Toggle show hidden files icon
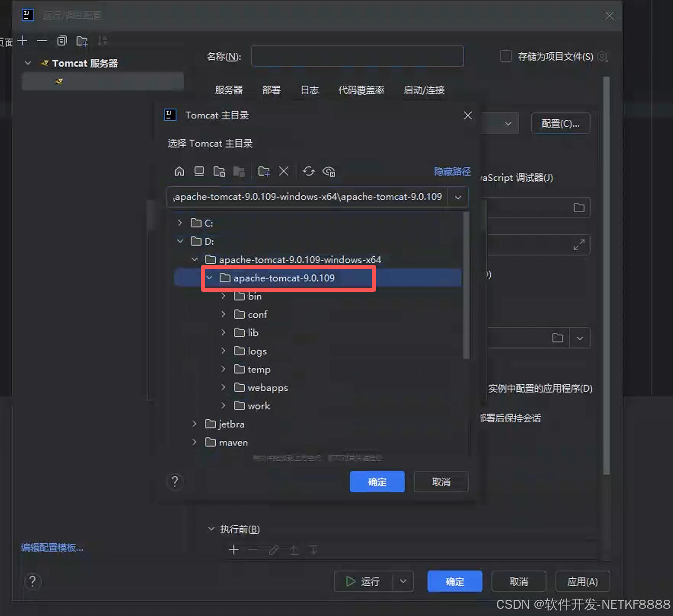Viewport: 673px width, 616px height. [x=329, y=171]
